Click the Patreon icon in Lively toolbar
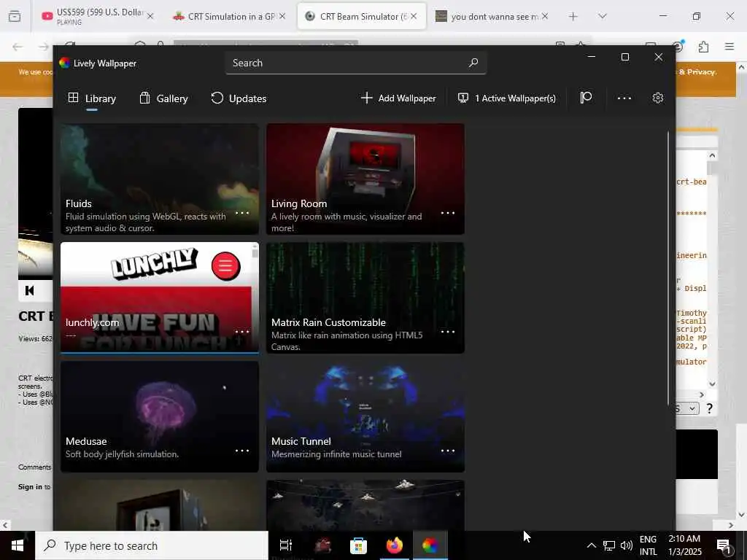This screenshot has height=560, width=747. (x=586, y=98)
